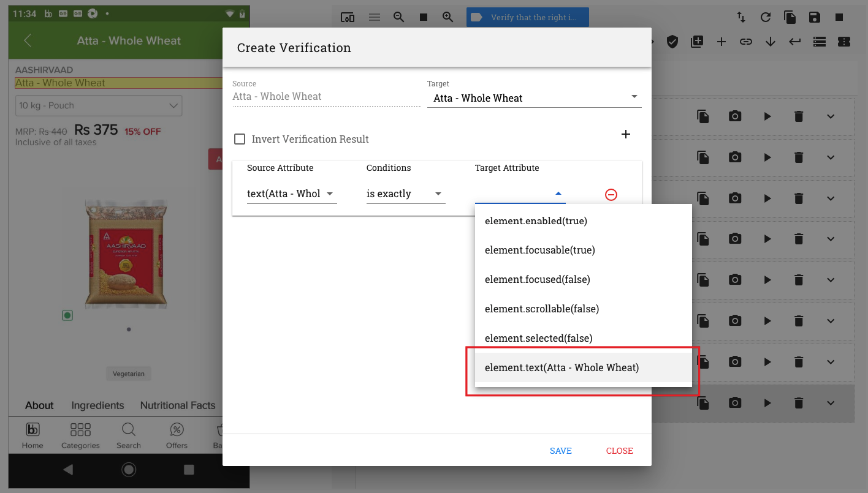Tap the Android recents square button
Image resolution: width=868 pixels, height=493 pixels.
[x=189, y=470]
